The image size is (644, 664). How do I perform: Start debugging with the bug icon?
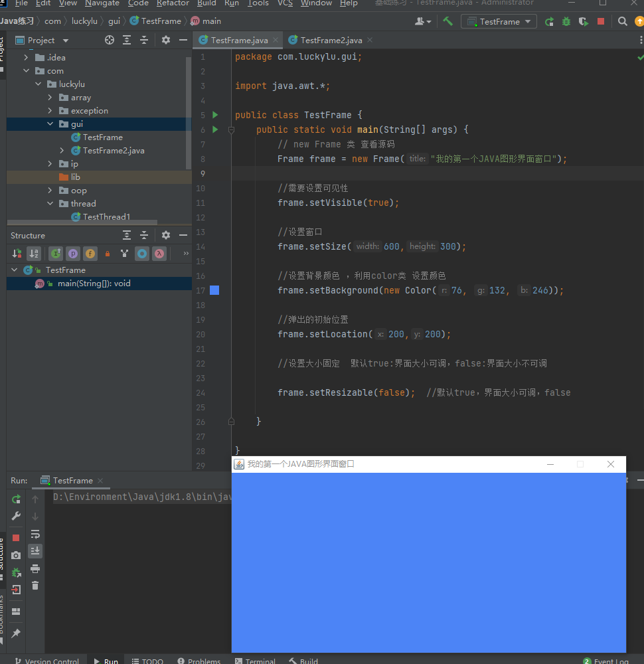pos(566,22)
